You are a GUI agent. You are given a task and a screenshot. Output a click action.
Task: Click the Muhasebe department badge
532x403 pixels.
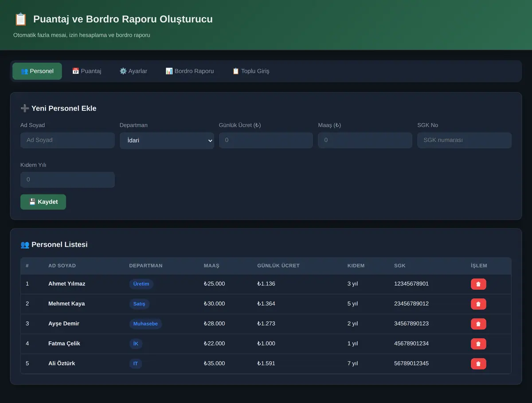[145, 324]
